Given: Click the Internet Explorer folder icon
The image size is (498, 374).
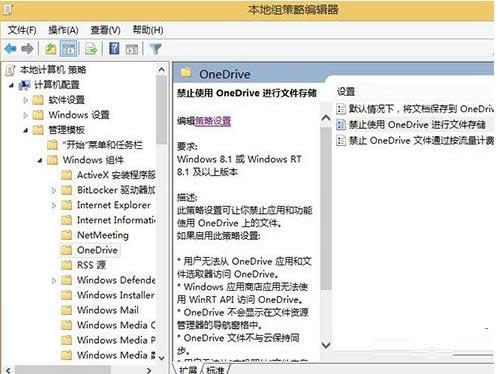Looking at the screenshot, I should tap(67, 205).
